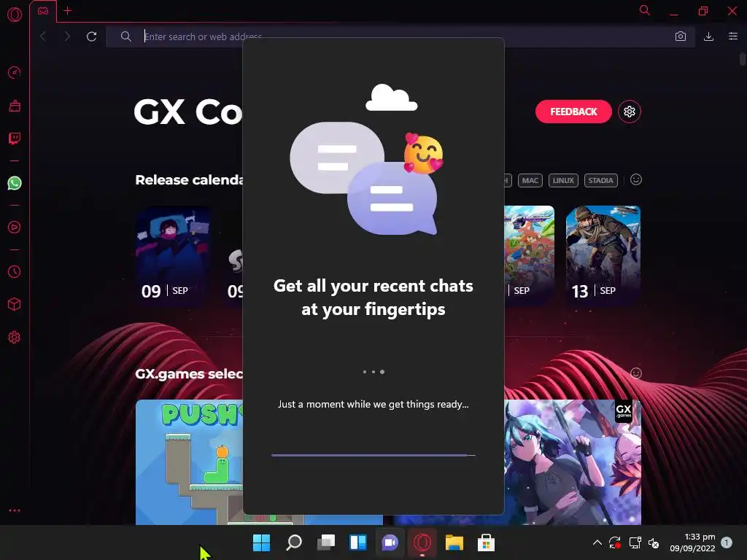Open Teams Chat on taskbar
The height and width of the screenshot is (560, 747).
pos(390,542)
